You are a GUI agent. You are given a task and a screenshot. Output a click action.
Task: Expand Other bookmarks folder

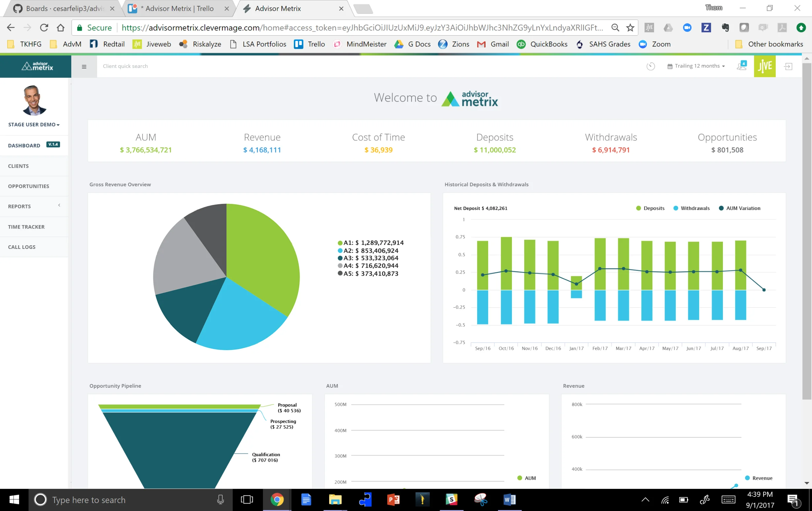(769, 44)
